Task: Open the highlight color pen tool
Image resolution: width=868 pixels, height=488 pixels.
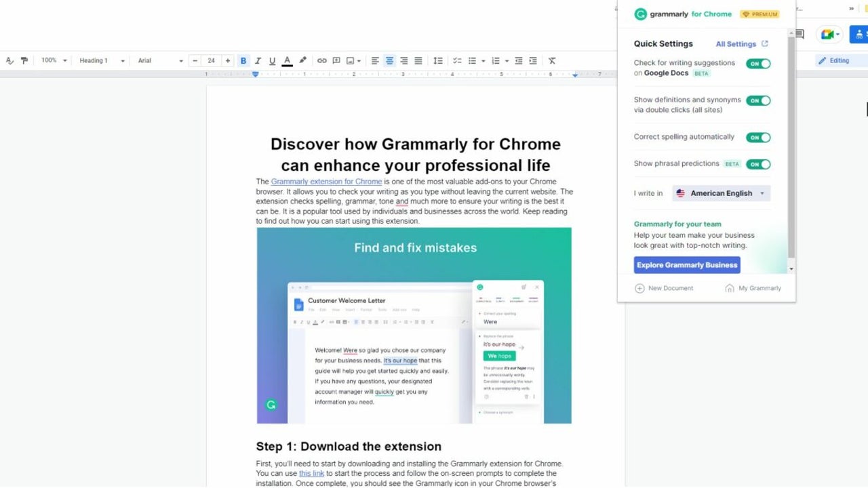Action: 302,61
